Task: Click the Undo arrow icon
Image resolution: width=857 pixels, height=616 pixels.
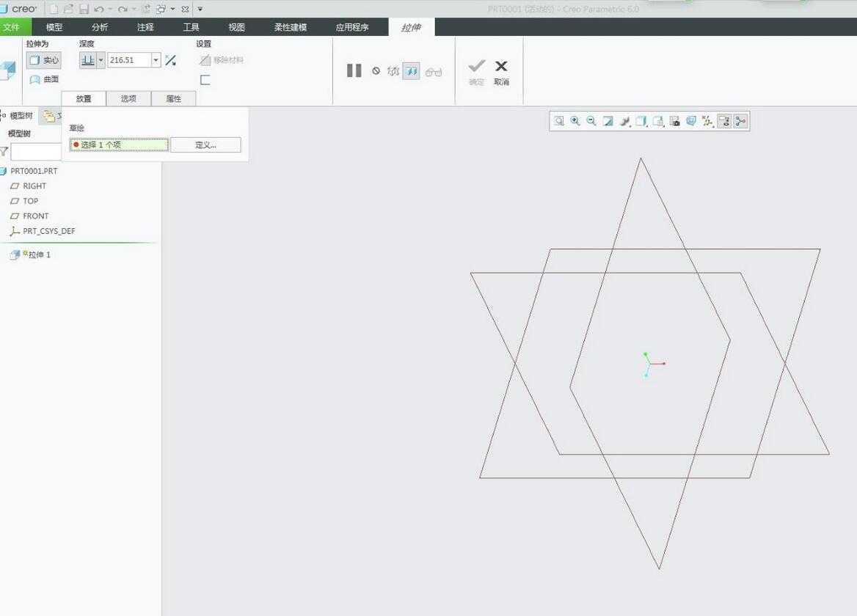Action: (x=98, y=9)
